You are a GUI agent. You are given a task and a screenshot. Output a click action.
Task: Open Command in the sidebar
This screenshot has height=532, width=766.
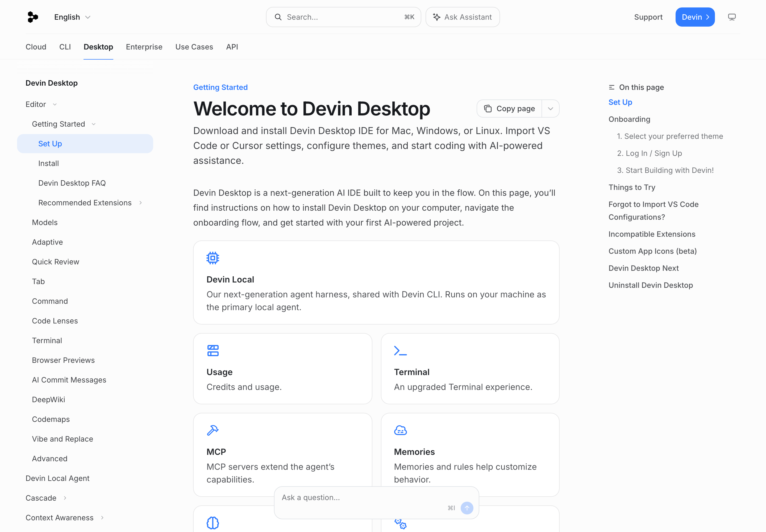tap(50, 301)
